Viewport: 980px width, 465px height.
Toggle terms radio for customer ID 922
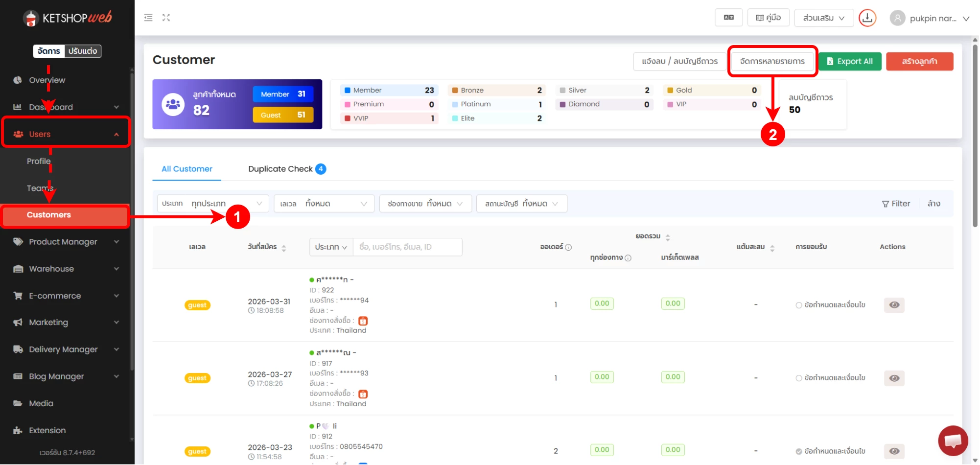tap(799, 305)
